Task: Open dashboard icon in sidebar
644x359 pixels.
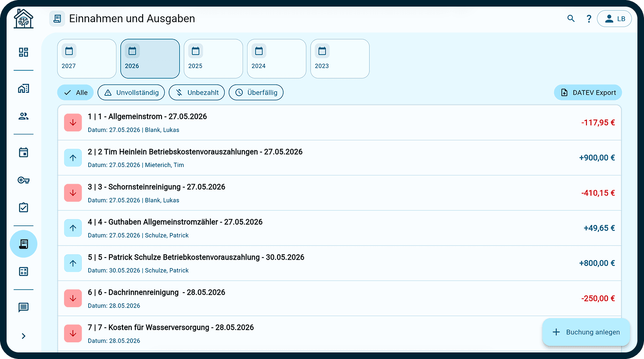Action: point(23,52)
